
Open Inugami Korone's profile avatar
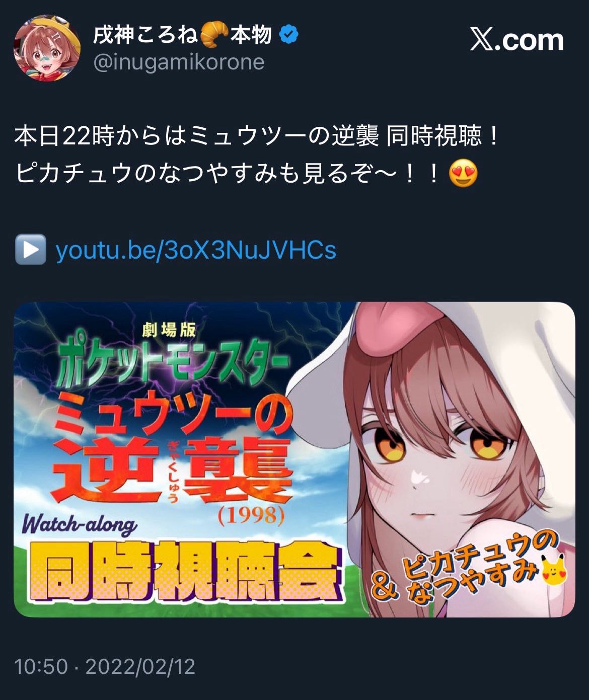(x=47, y=48)
